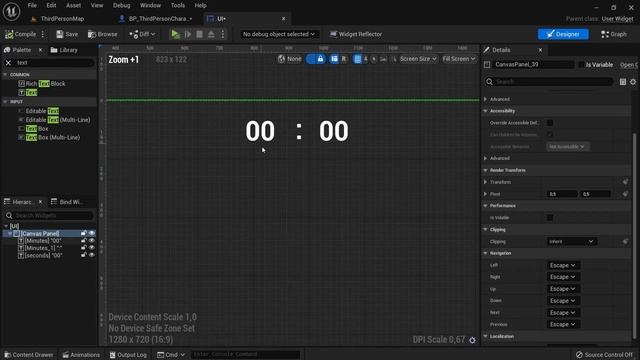Expand the Transform property row
Image resolution: width=640 pixels, height=360 pixels.
coord(486,182)
